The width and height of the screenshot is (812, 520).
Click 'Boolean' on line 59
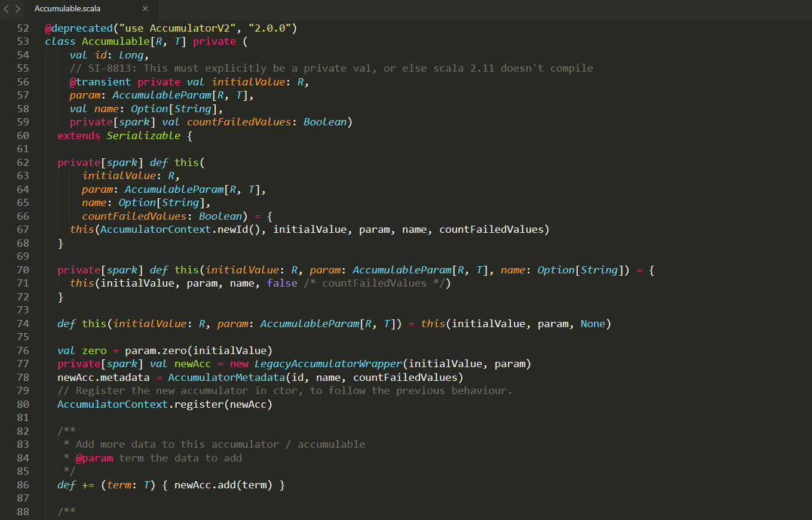coord(324,122)
